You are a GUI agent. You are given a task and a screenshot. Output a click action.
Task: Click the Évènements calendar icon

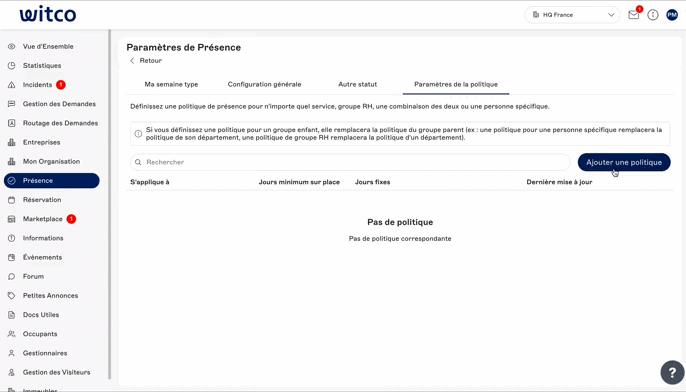[11, 257]
